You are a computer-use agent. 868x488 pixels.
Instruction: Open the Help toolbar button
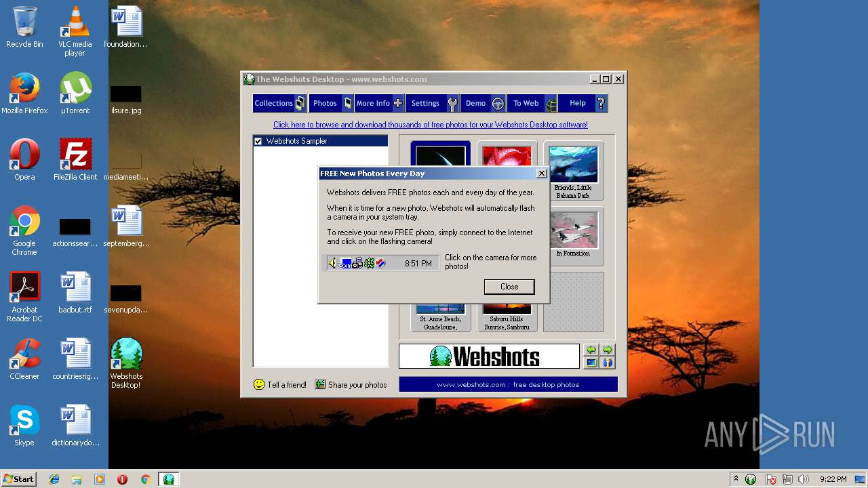click(583, 103)
